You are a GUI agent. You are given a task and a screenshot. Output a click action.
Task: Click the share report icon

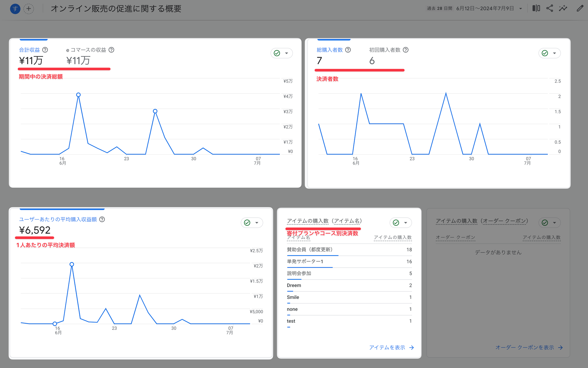pos(550,8)
